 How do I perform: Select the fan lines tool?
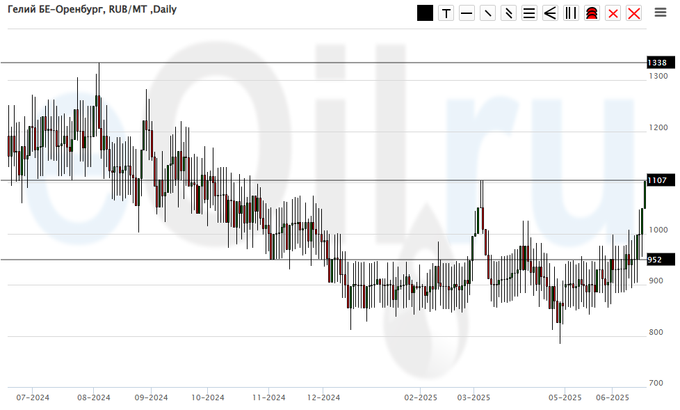550,13
